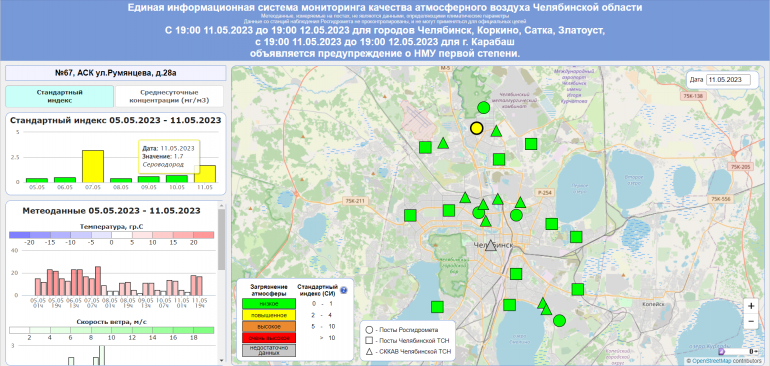Image resolution: width=770 pixels, height=366 pixels.
Task: Click the yellow 07.05 bar in index chart
Action: (92, 166)
